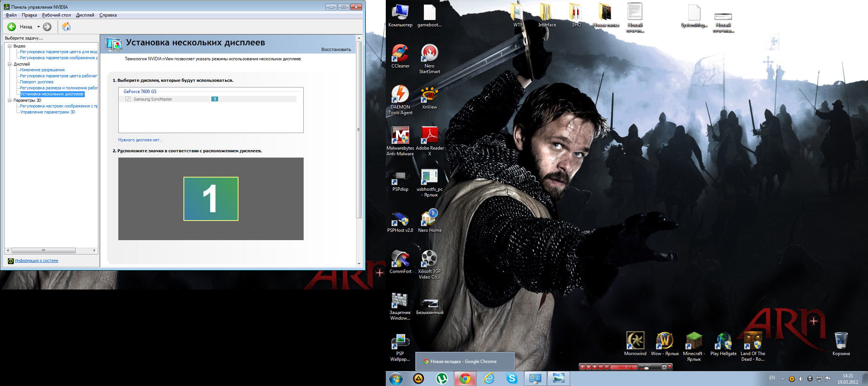The width and height of the screenshot is (868, 386).
Task: Select Поворот дисплея in task tree
Action: click(37, 82)
